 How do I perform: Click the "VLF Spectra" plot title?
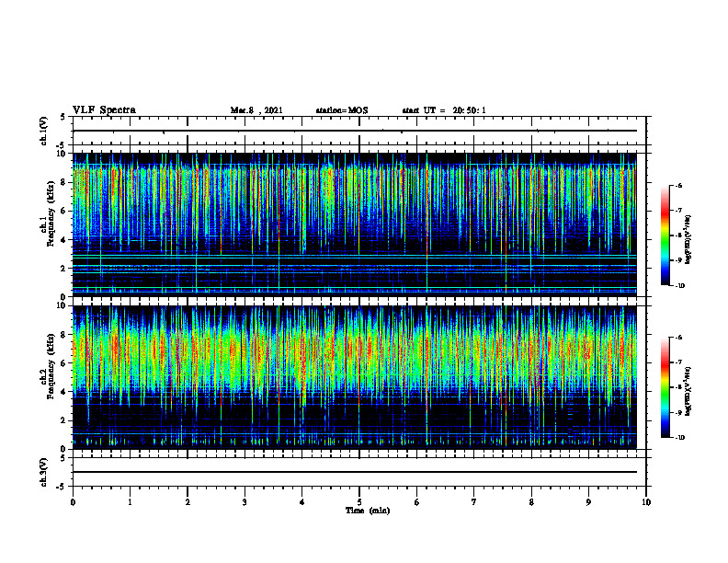pos(104,110)
